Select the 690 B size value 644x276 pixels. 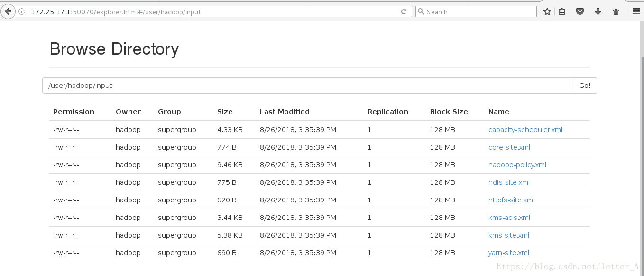[x=227, y=253]
